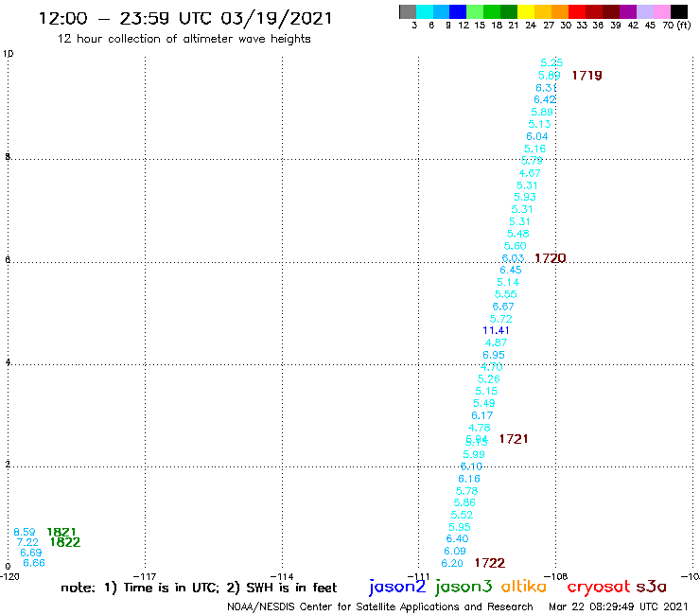Click the bright red legend swatch
Screen dimensions: 700x615
click(x=577, y=11)
